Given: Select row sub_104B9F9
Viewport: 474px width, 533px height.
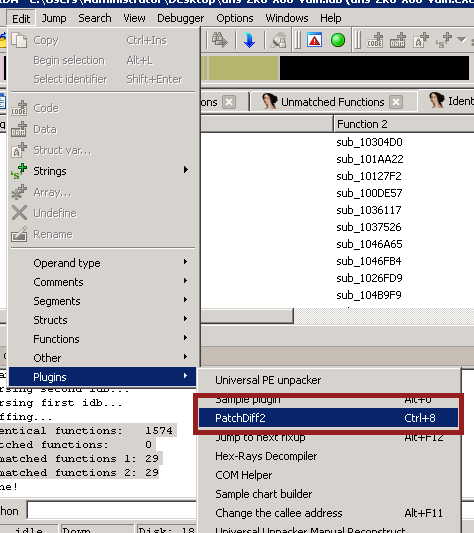Looking at the screenshot, I should pos(369,295).
